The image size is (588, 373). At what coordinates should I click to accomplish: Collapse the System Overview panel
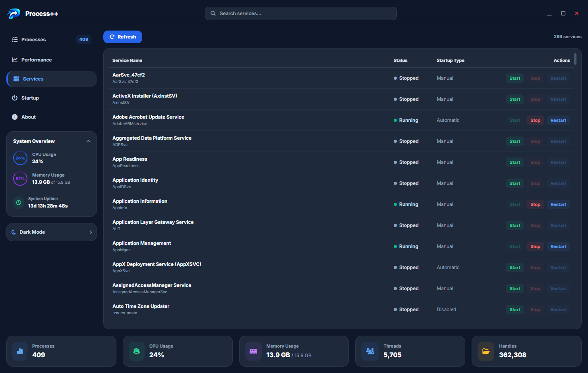[x=88, y=141]
